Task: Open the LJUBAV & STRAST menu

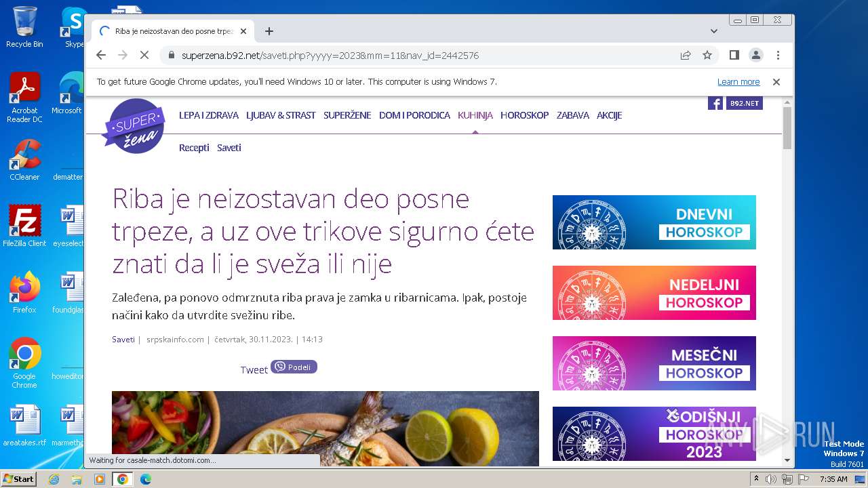Action: (281, 115)
